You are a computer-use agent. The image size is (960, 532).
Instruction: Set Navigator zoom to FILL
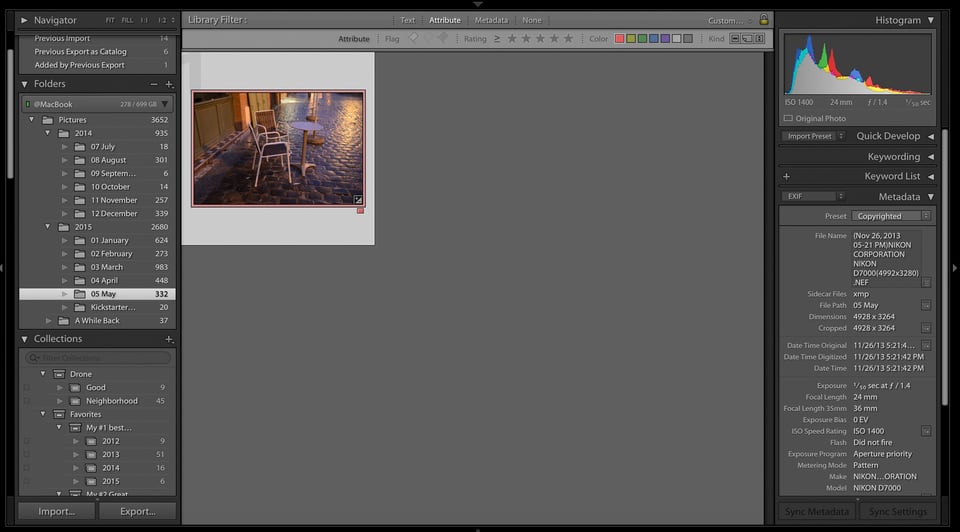(x=127, y=20)
